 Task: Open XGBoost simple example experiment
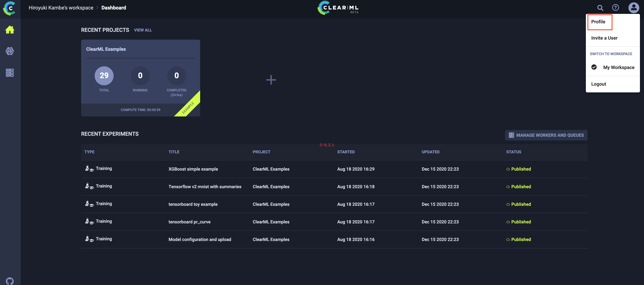(193, 169)
